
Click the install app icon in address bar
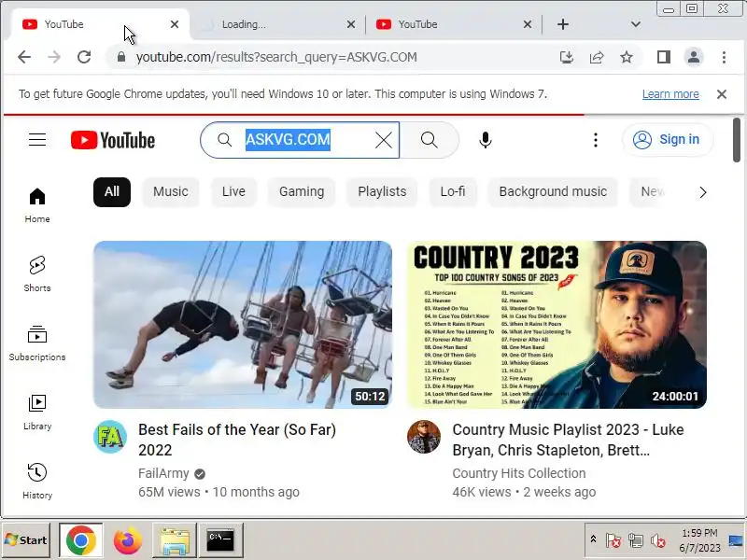click(567, 57)
